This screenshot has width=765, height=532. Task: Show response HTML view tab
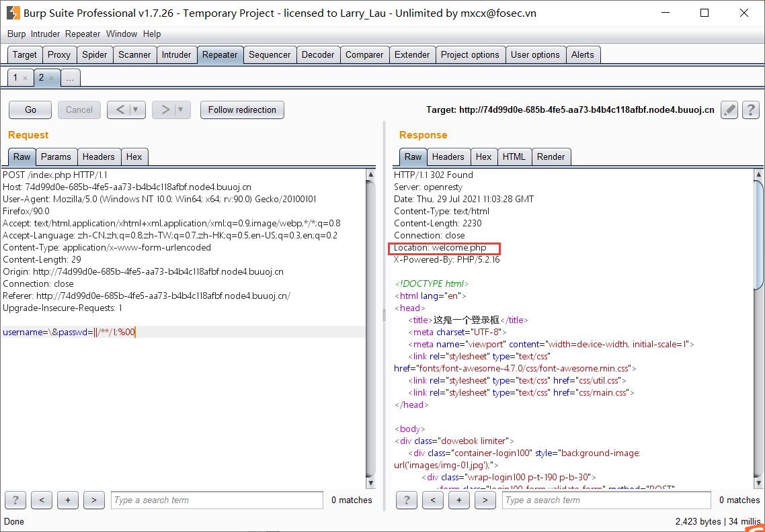(x=514, y=157)
